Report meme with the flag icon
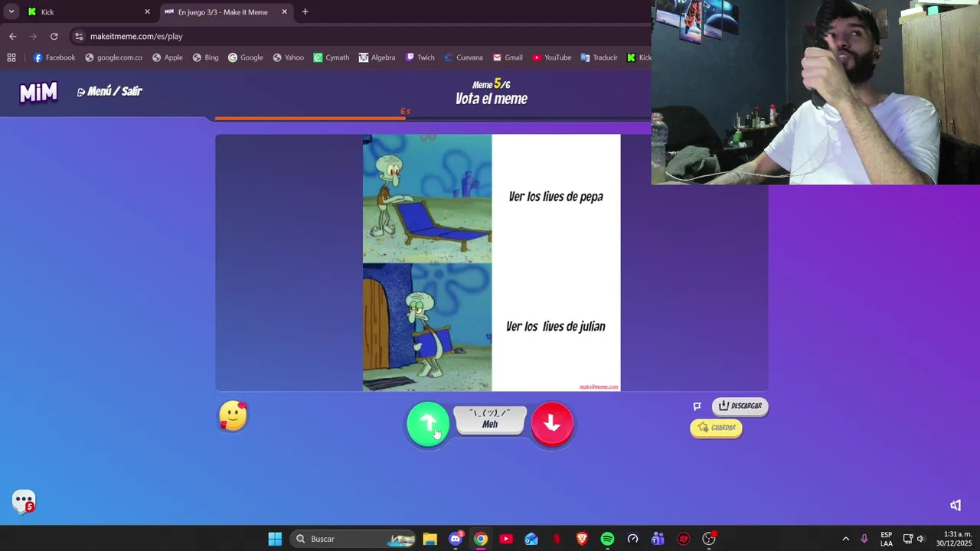This screenshot has width=980, height=551. click(x=697, y=406)
